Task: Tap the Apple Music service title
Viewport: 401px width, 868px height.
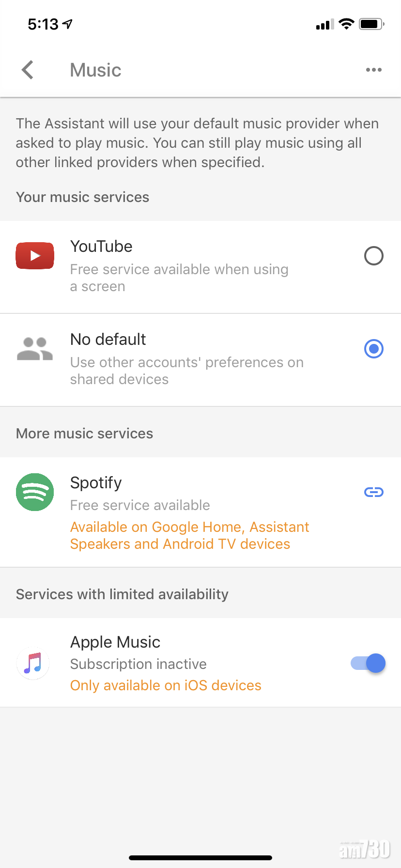Action: pos(115,642)
